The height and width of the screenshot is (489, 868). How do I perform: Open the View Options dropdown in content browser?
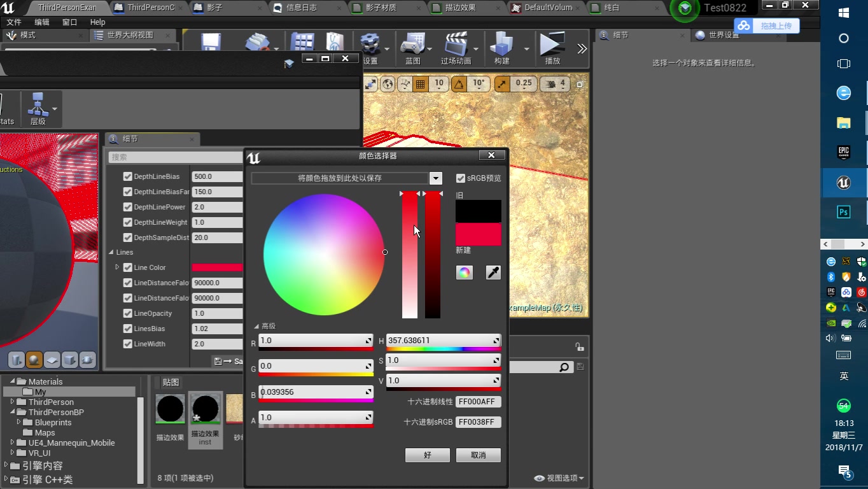pyautogui.click(x=559, y=478)
